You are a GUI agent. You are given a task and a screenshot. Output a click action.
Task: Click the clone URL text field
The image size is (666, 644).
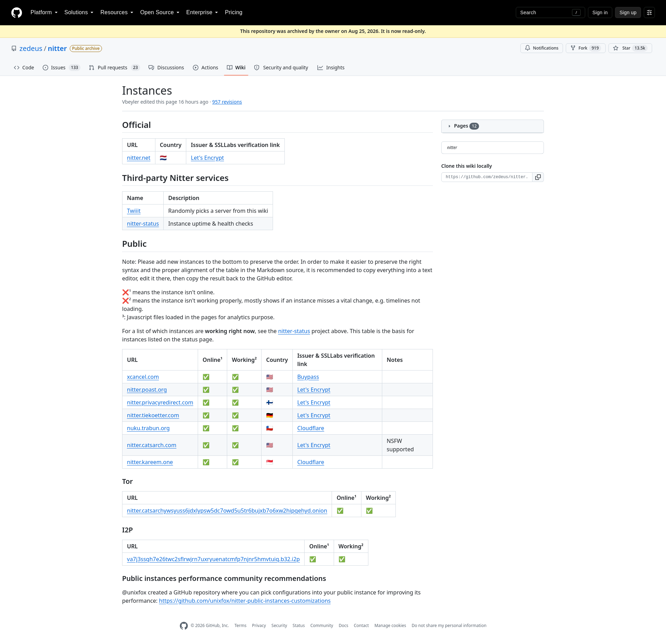pyautogui.click(x=487, y=177)
